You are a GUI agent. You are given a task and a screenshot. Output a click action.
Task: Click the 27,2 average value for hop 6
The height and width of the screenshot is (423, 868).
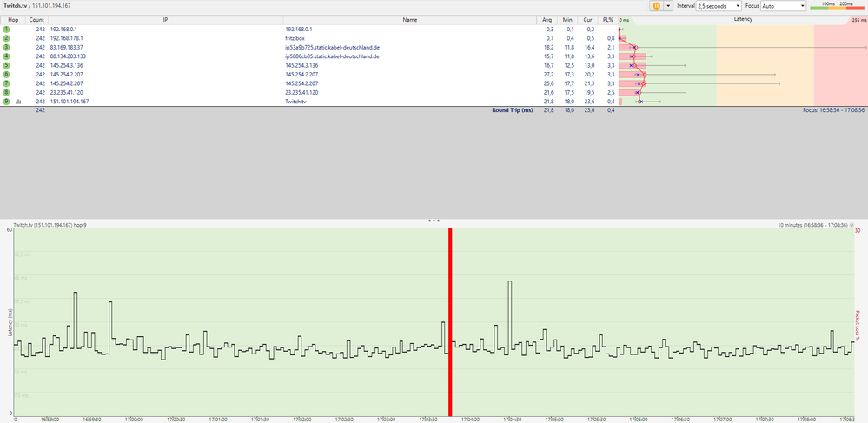(550, 74)
